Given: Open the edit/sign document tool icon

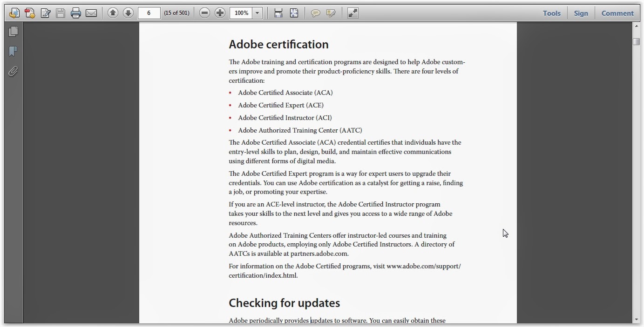Looking at the screenshot, I should 46,13.
